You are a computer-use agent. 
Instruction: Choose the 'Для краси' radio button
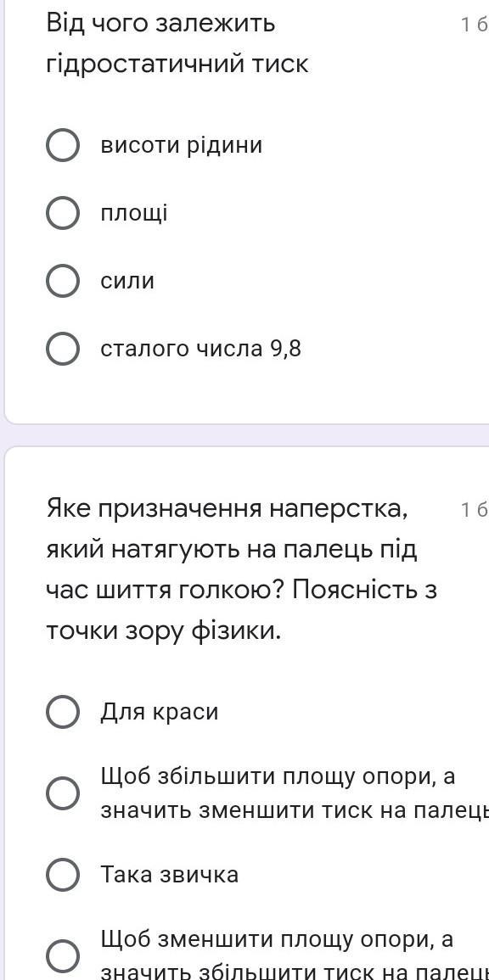63,712
